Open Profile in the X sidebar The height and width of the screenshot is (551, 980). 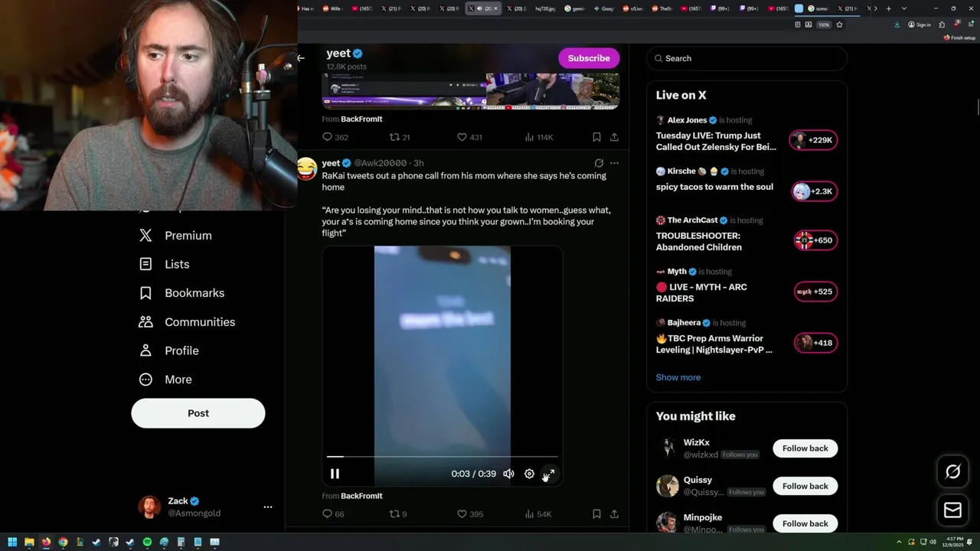(x=168, y=350)
